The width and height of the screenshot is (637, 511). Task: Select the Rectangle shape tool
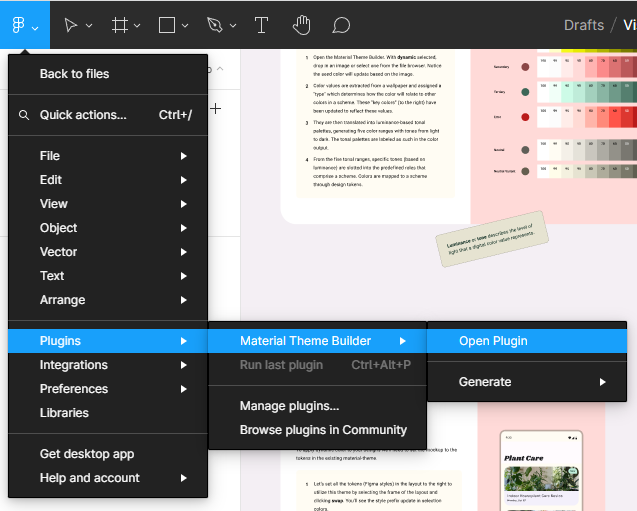(167, 25)
